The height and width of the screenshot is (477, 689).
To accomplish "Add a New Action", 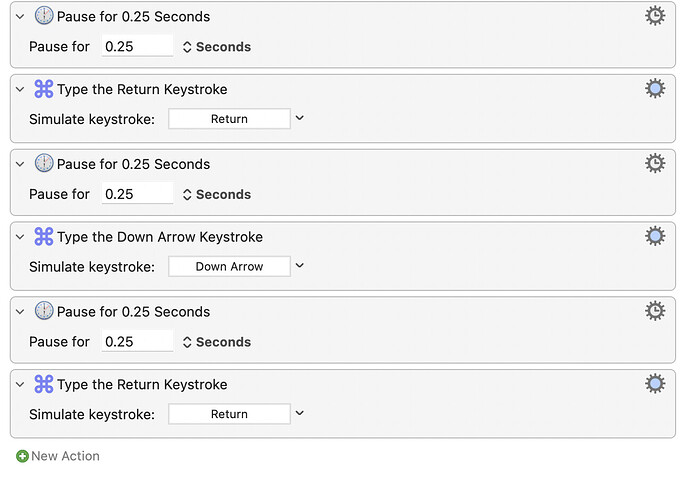I will pyautogui.click(x=58, y=456).
